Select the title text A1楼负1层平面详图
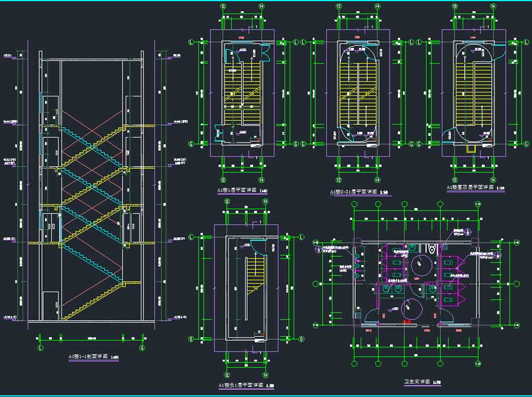Image resolution: width=532 pixels, height=397 pixels. (x=241, y=385)
